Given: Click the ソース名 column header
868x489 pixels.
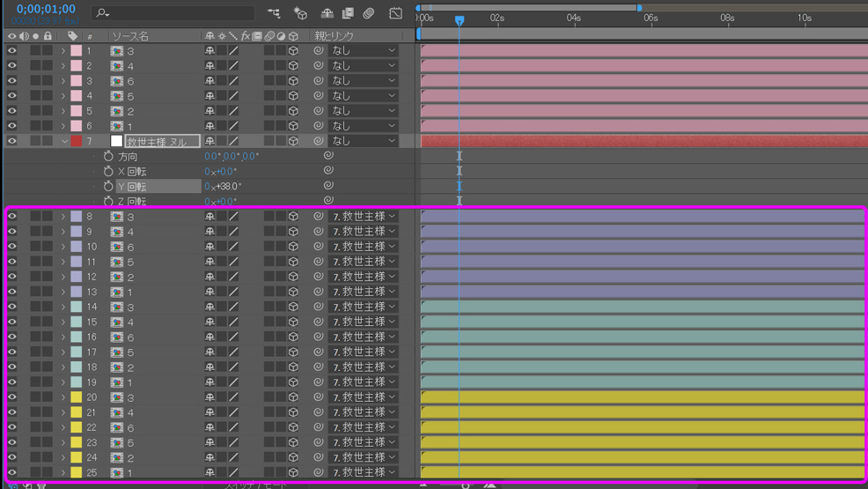Looking at the screenshot, I should click(x=130, y=36).
